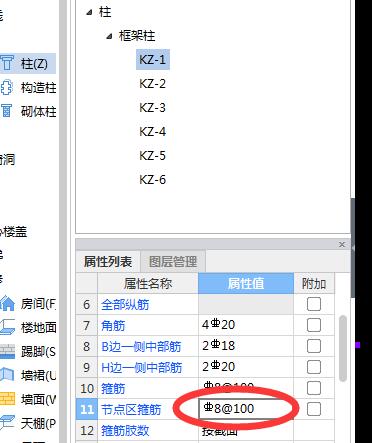Collapse the 框架柱 tree node
Image resolution: width=372 pixels, height=443 pixels.
coord(109,36)
